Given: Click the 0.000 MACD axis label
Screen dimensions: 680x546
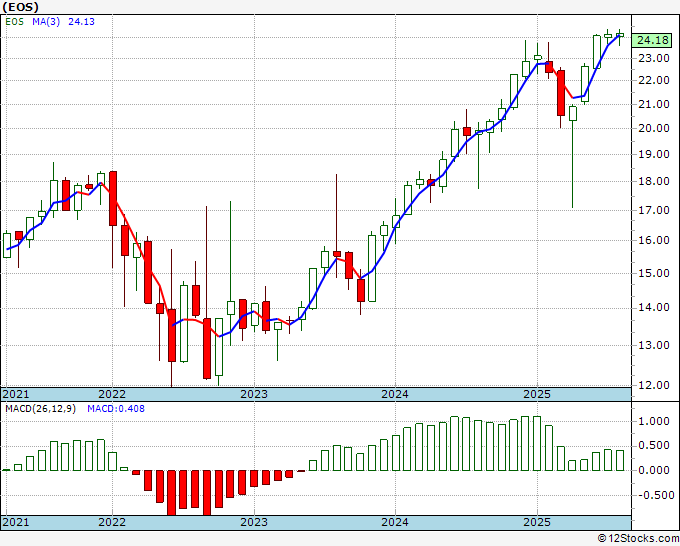Looking at the screenshot, I should click(x=656, y=471).
